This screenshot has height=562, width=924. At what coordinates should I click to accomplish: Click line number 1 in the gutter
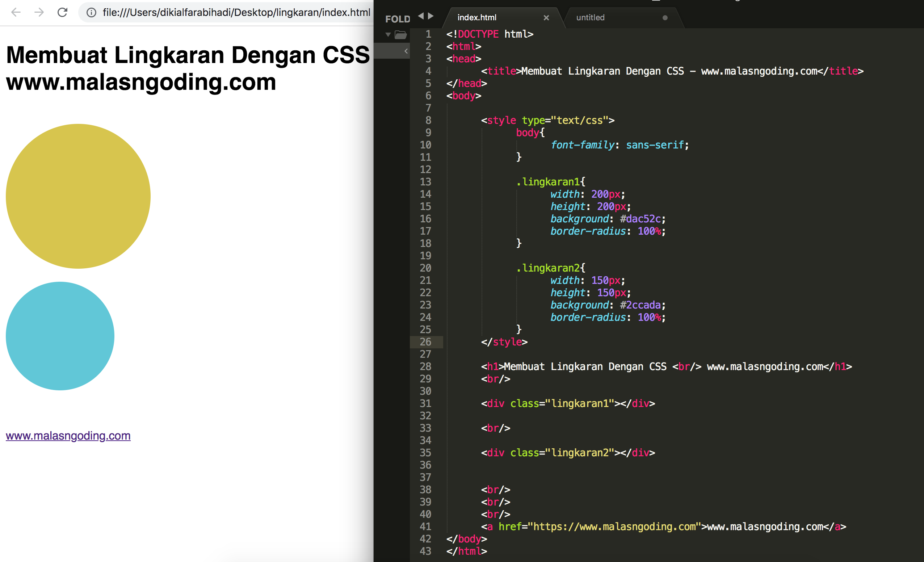click(428, 34)
